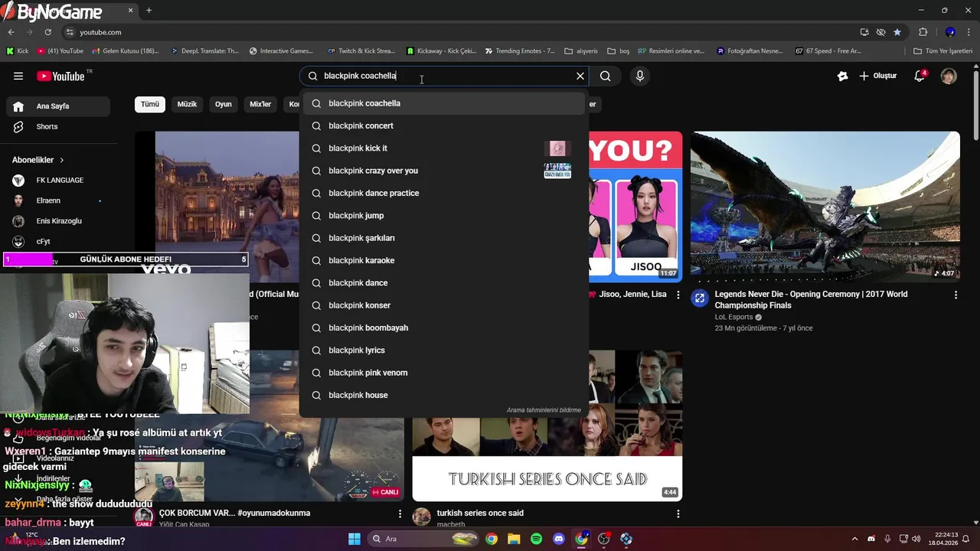Launch Spotify from the taskbar
The image size is (980, 551).
(x=536, y=539)
